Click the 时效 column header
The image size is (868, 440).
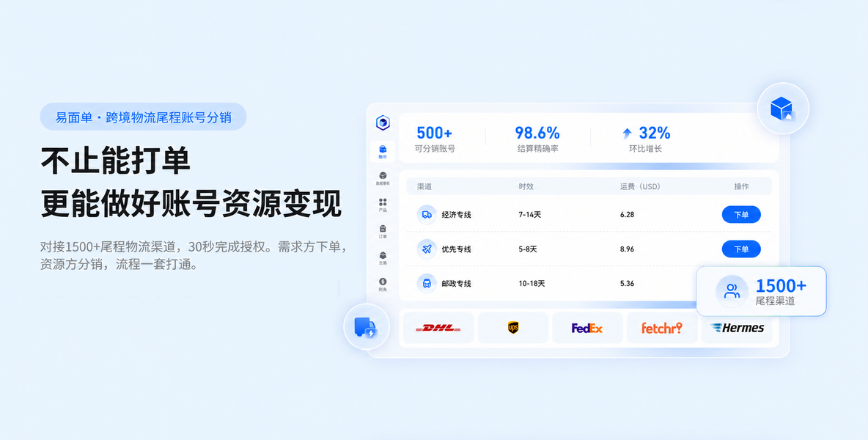526,186
